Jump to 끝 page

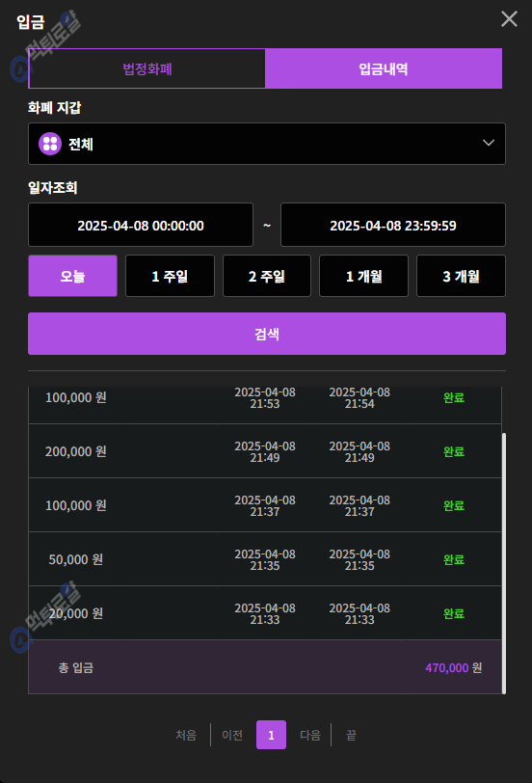point(352,735)
